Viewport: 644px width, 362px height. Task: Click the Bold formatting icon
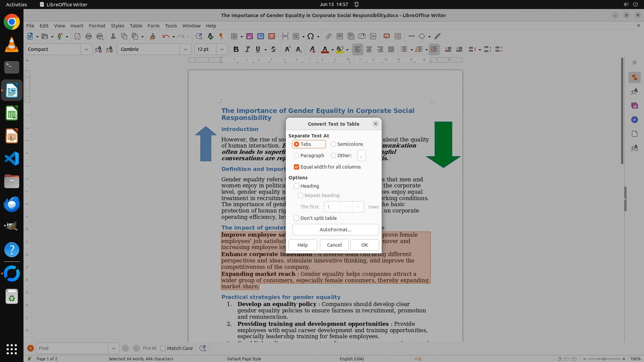[236, 49]
